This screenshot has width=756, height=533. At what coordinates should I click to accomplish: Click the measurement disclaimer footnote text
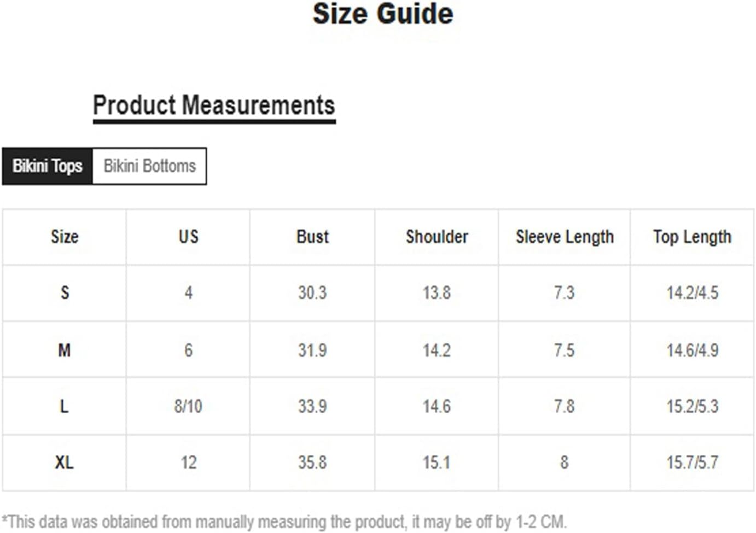(284, 522)
